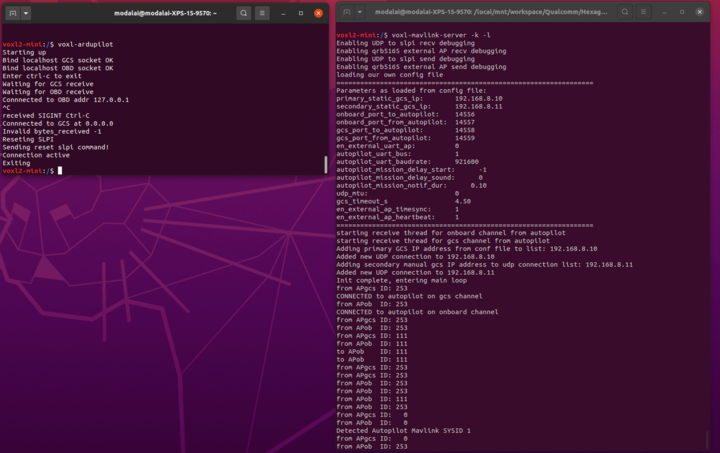The width and height of the screenshot is (720, 453).
Task: Click primary_static_gcs_ip value 192.168.8.10
Action: pyautogui.click(x=478, y=99)
